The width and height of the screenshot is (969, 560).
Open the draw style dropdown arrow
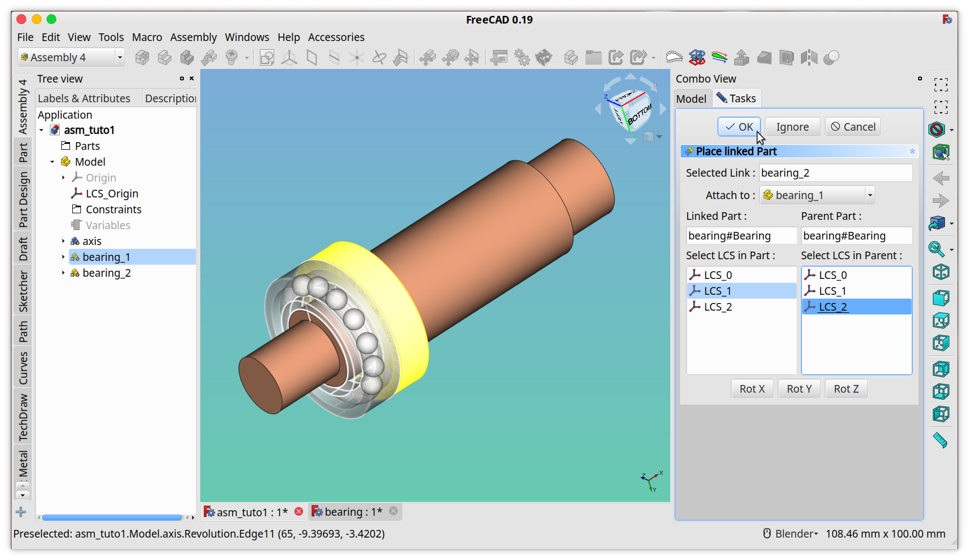coord(952,130)
